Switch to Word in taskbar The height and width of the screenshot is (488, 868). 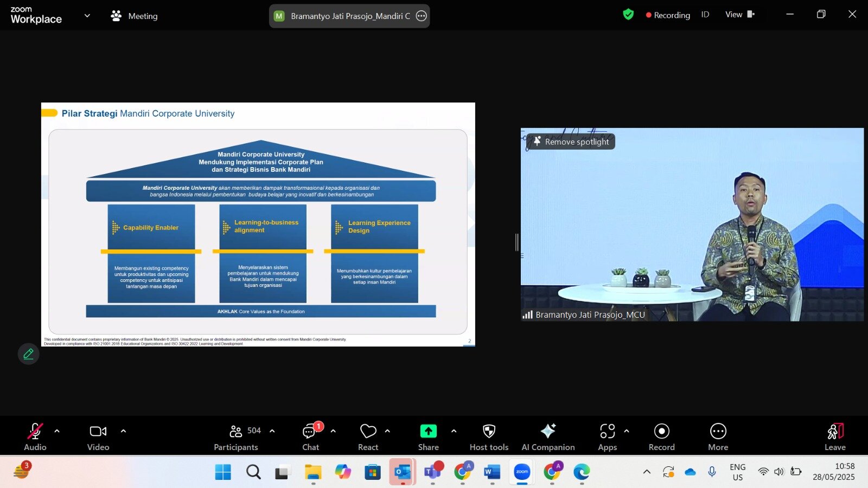492,472
